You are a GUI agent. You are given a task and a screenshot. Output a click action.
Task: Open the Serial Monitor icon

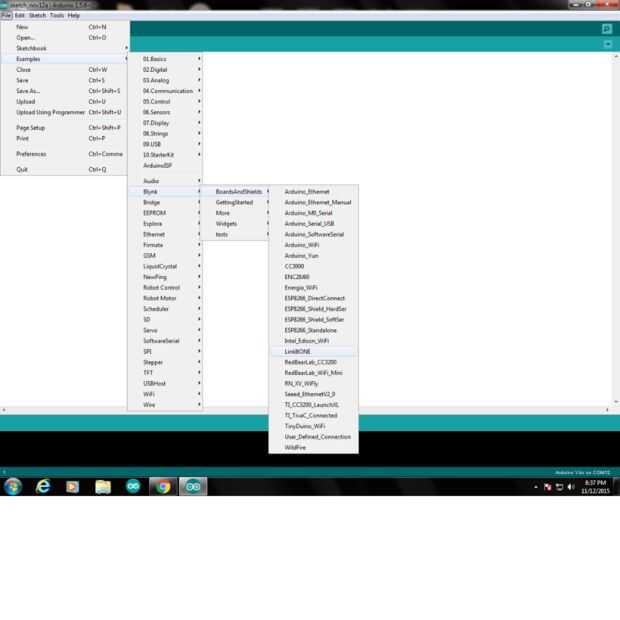(607, 28)
